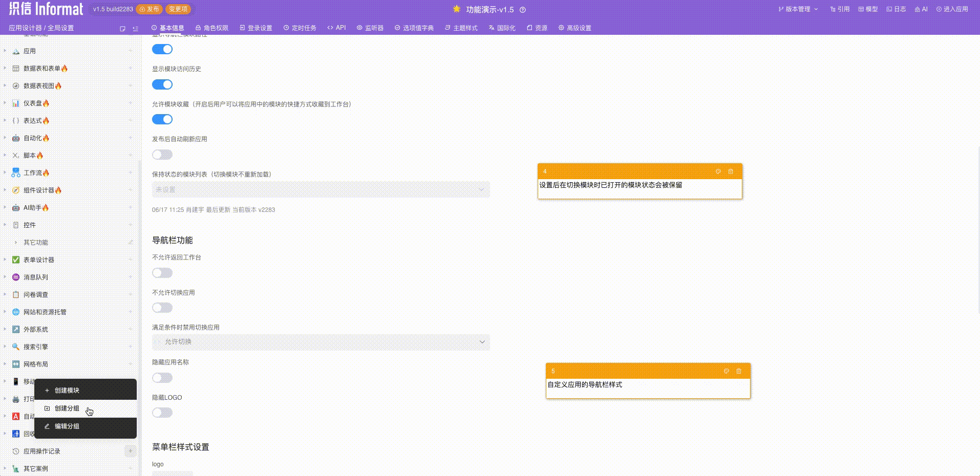This screenshot has width=980, height=476.
Task: Open the 满足条件时禁用切换应用 dropdown
Action: [x=320, y=342]
